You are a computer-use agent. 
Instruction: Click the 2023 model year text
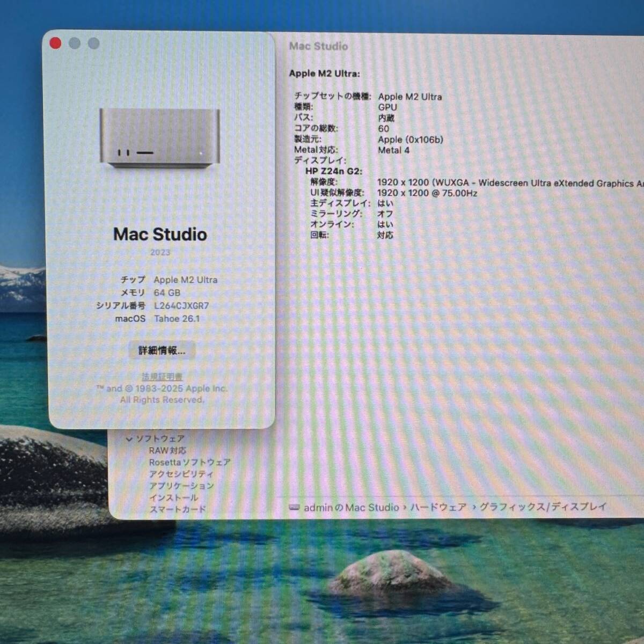click(160, 252)
